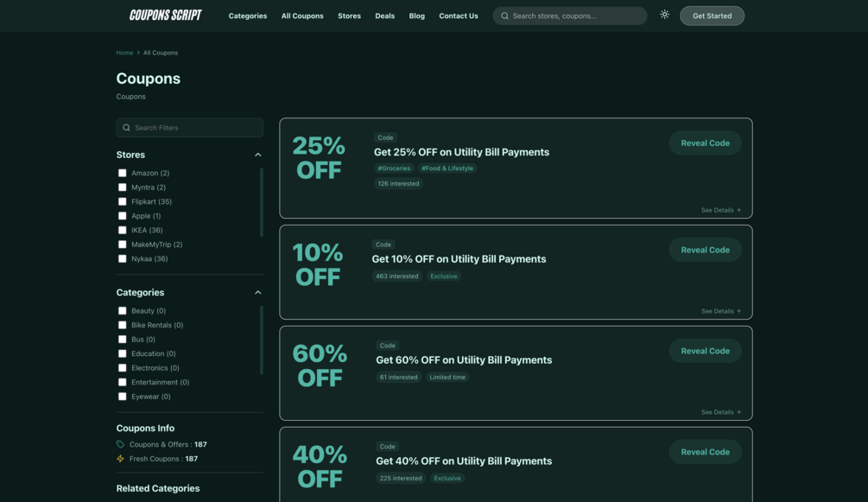Click the Coupons Script logo

click(166, 16)
